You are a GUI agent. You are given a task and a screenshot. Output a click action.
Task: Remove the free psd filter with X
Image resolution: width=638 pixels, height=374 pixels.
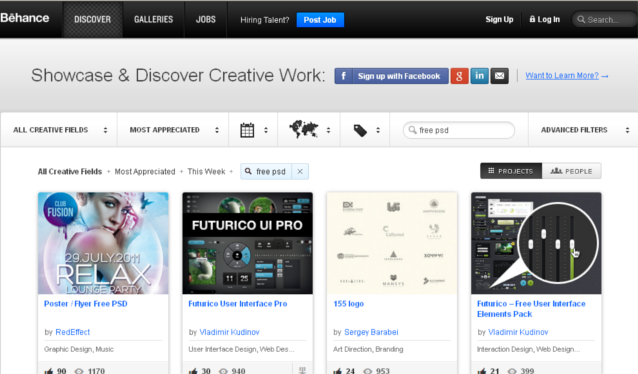point(300,171)
